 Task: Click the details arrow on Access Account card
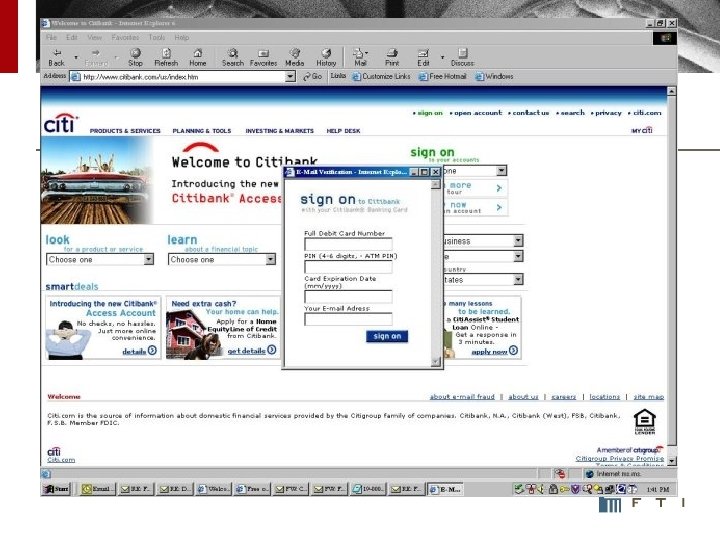click(152, 350)
